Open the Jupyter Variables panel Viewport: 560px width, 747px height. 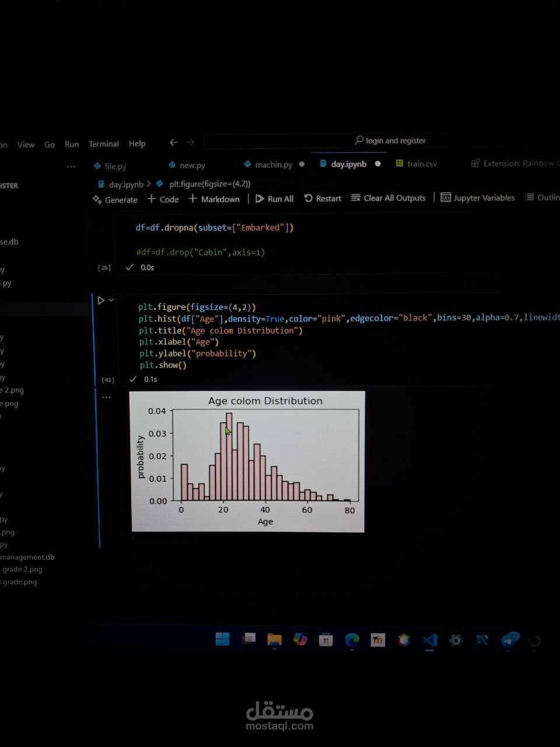[x=478, y=198]
